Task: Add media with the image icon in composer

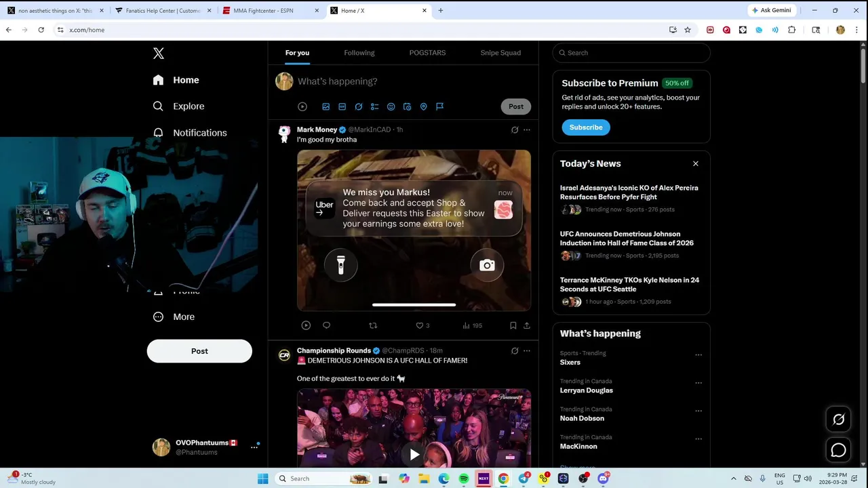Action: click(325, 106)
